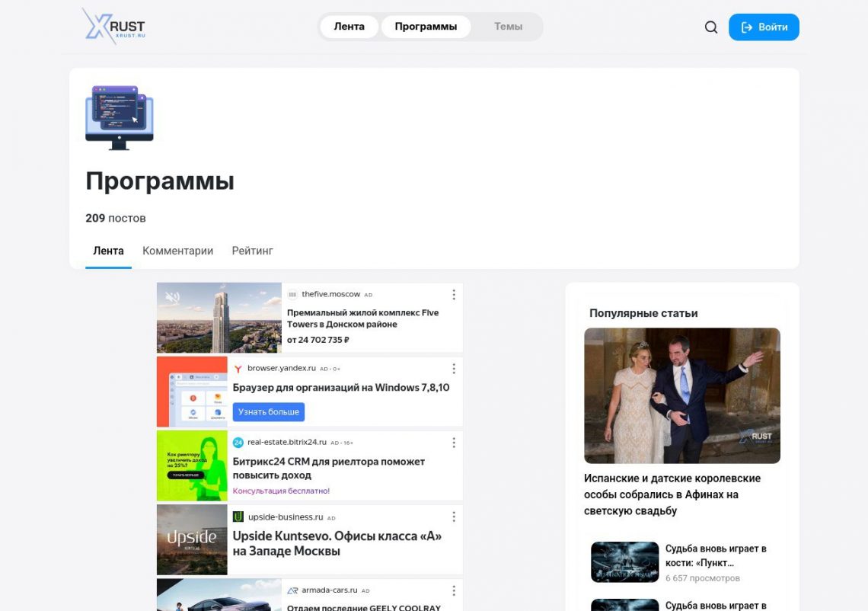The width and height of the screenshot is (868, 611).
Task: Click the Upside Kuntsevo ad headline
Action: (x=337, y=543)
